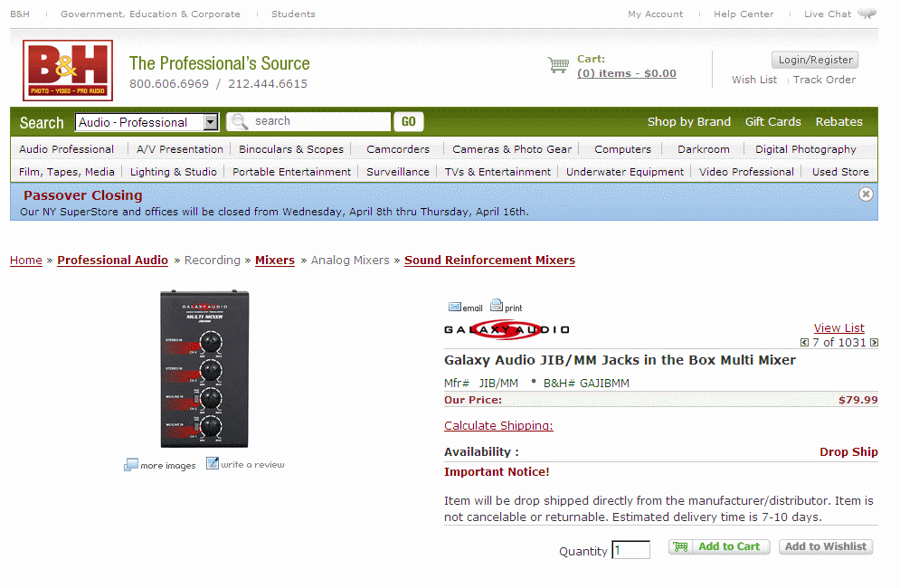Image resolution: width=900 pixels, height=588 pixels.
Task: Click the more images icon
Action: coord(131,465)
